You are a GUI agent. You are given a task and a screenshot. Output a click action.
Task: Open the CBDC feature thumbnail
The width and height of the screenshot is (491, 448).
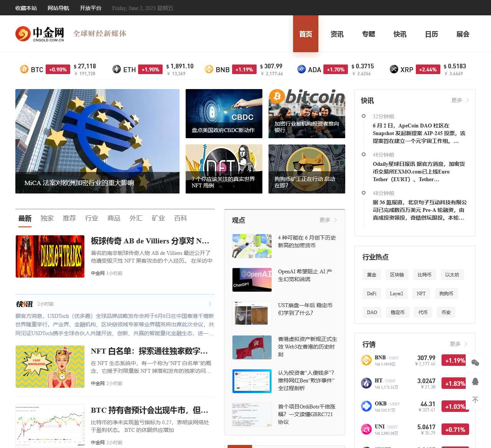(224, 114)
